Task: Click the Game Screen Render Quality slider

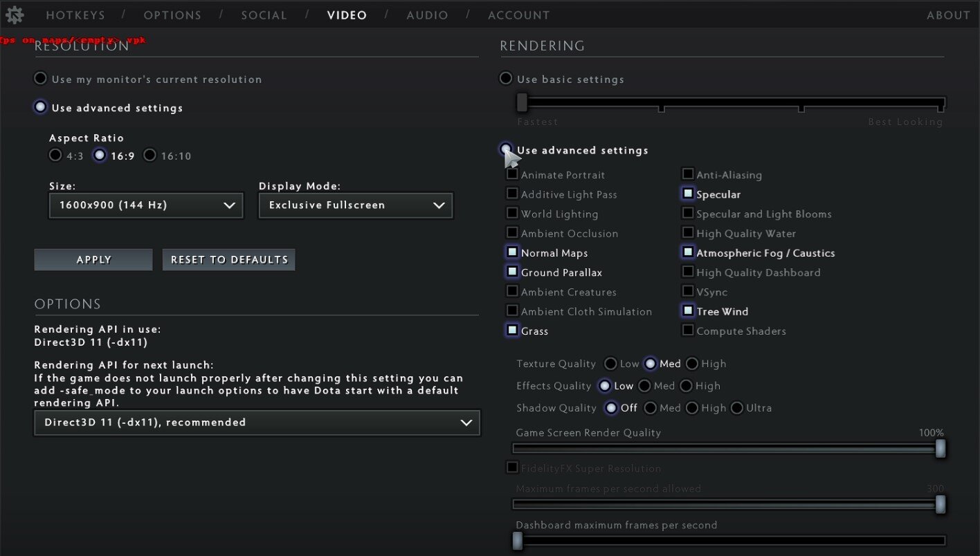Action: pyautogui.click(x=727, y=449)
